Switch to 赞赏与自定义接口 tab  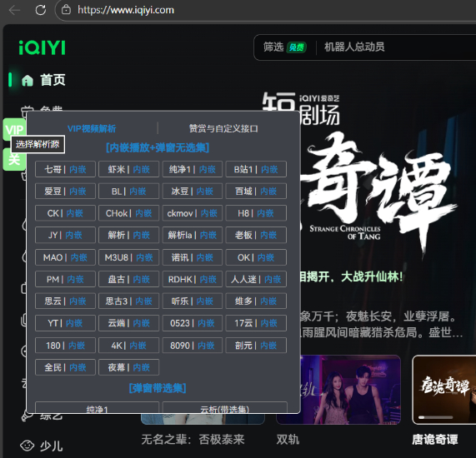223,128
